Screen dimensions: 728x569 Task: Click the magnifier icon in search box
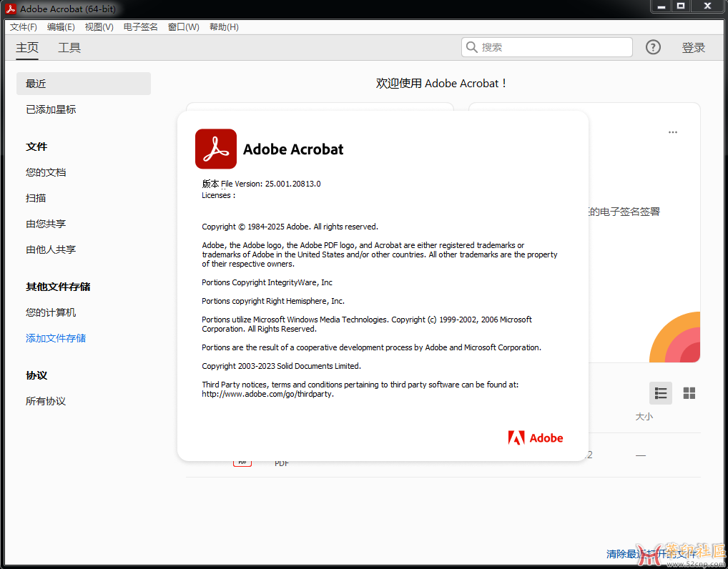472,47
